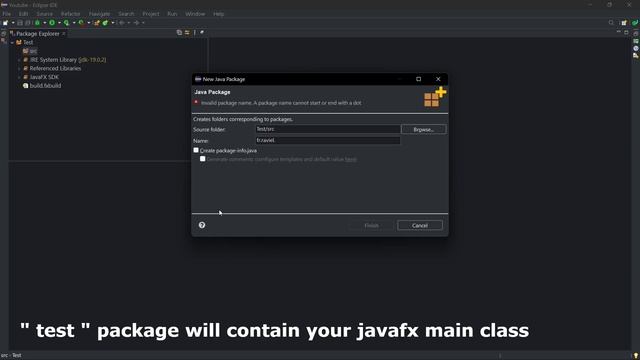Open the Edit menu

pos(23,13)
